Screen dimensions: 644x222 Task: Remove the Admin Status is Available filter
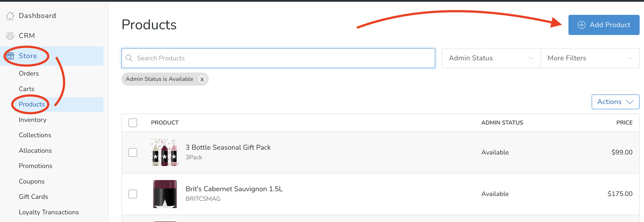202,79
